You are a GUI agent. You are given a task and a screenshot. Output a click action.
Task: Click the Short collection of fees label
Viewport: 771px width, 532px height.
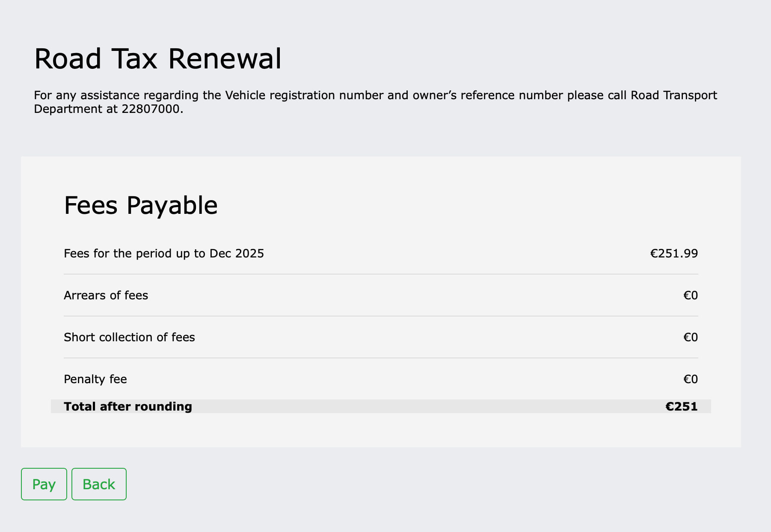(129, 337)
